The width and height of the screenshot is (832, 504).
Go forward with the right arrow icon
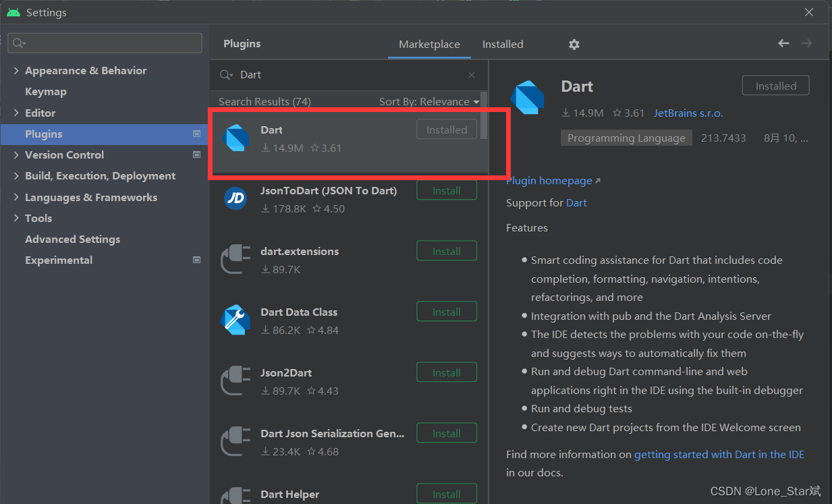tap(806, 43)
